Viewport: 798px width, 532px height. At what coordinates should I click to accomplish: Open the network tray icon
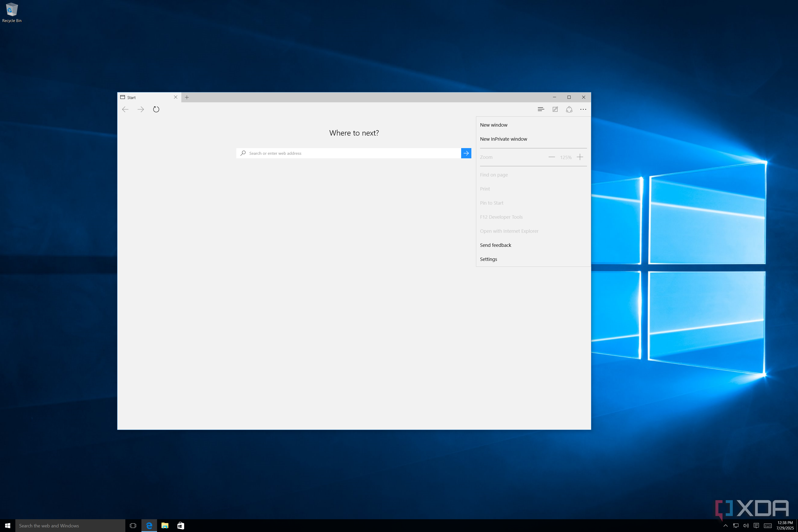click(x=736, y=526)
